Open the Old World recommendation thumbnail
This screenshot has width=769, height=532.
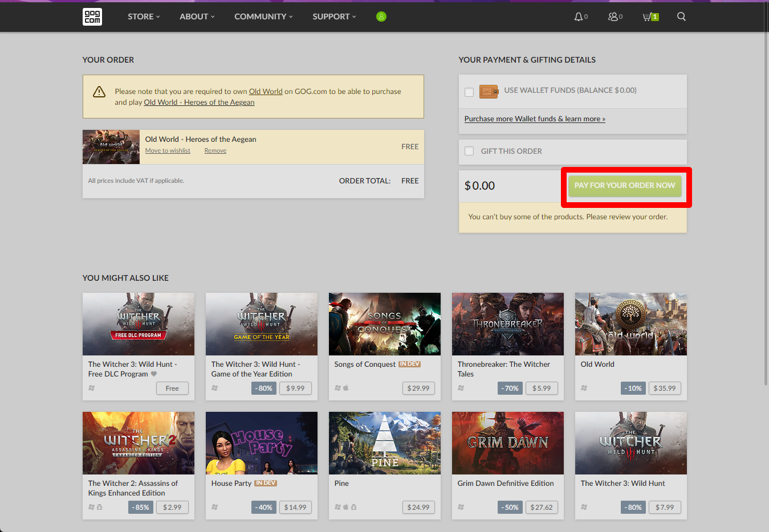[631, 324]
